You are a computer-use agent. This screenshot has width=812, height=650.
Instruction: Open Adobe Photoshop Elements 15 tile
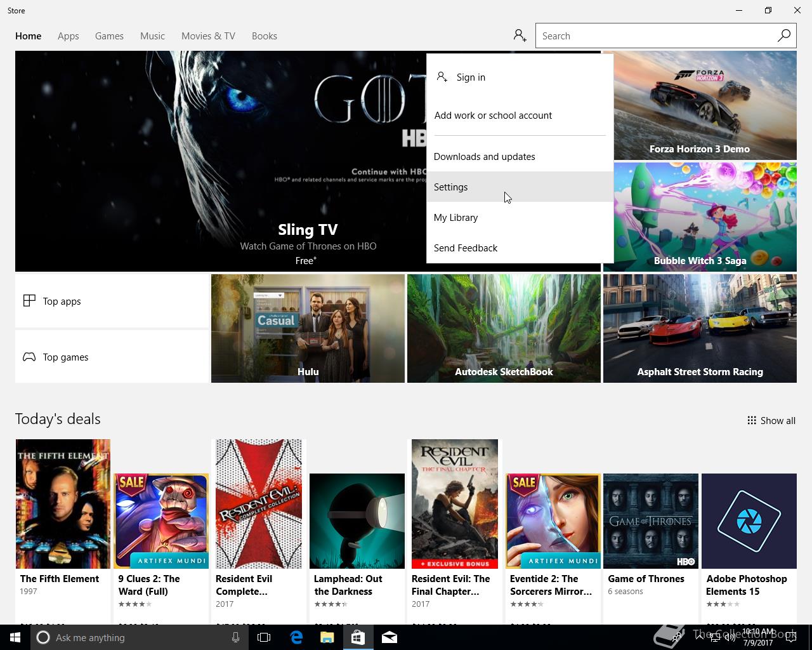coord(749,521)
